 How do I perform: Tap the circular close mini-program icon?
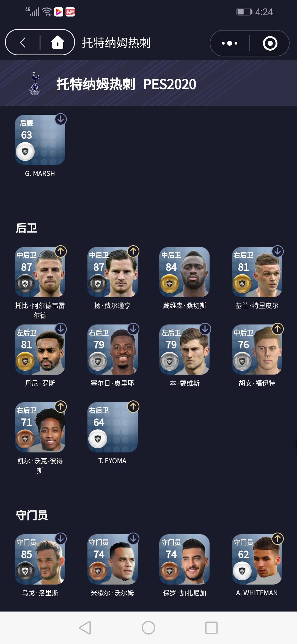pos(270,43)
